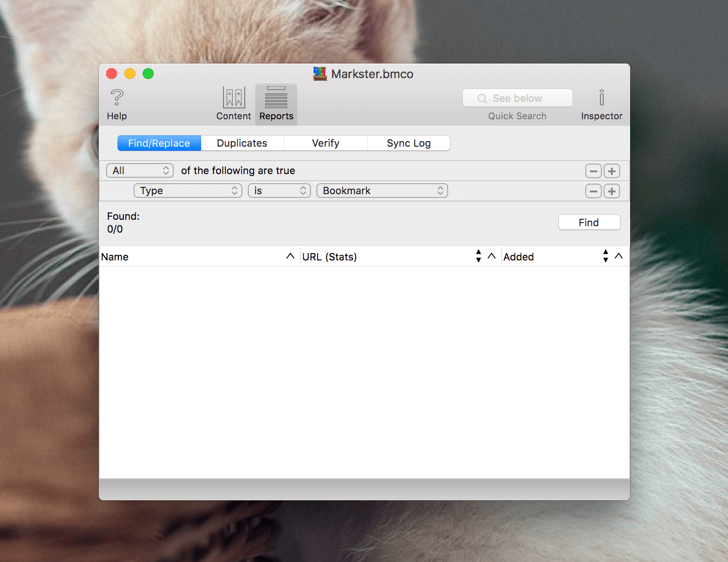Open the Inspector panel
Screen dimensions: 728x562
pos(602,105)
